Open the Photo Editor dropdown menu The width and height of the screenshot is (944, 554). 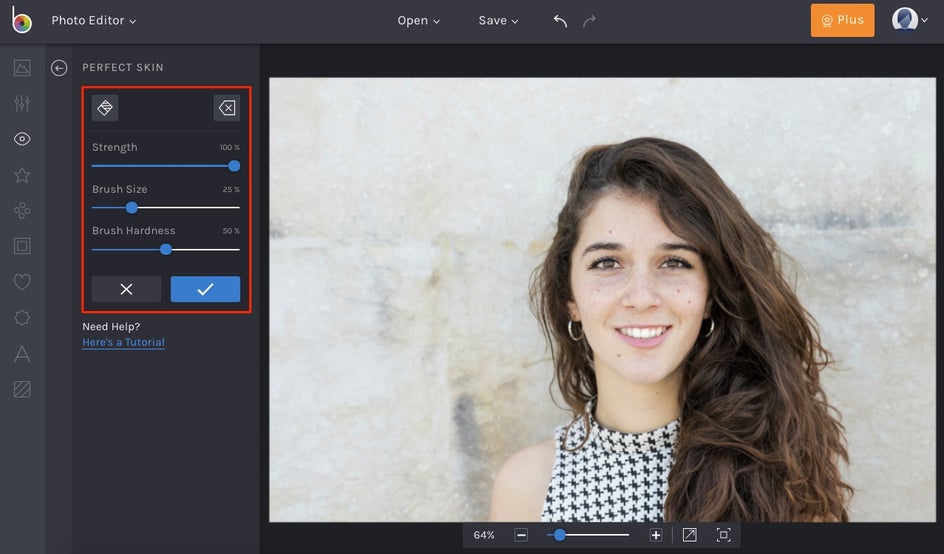93,20
